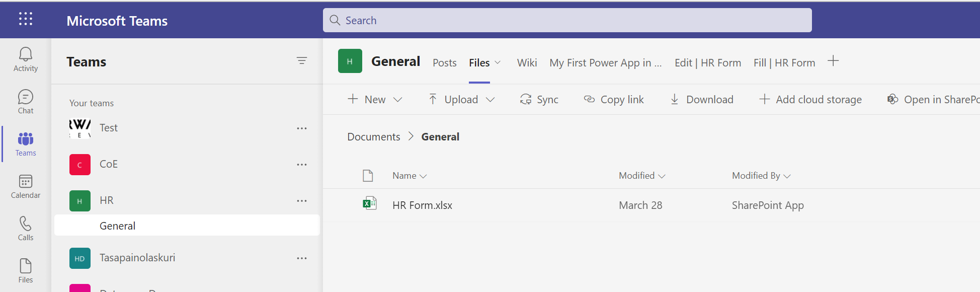Switch to the Posts tab

[x=444, y=63]
